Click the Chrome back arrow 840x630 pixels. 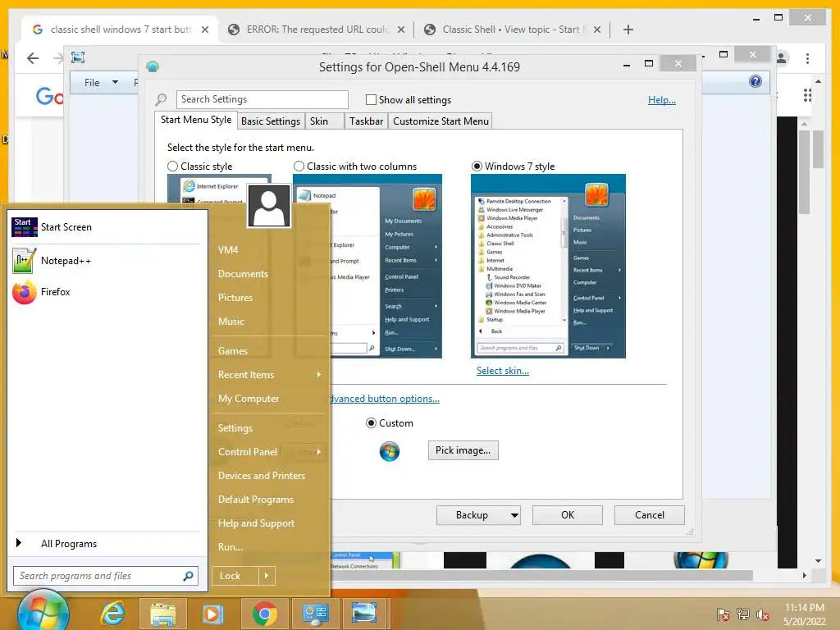(33, 58)
